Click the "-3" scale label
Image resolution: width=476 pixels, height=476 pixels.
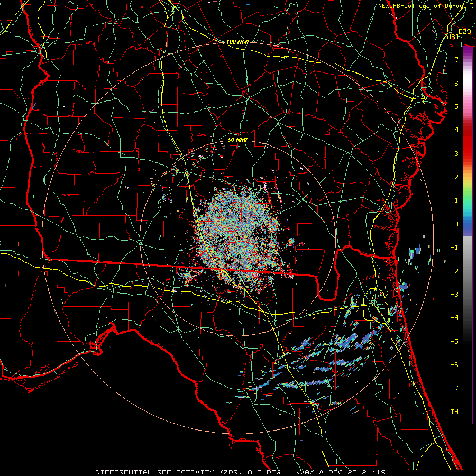pyautogui.click(x=454, y=294)
